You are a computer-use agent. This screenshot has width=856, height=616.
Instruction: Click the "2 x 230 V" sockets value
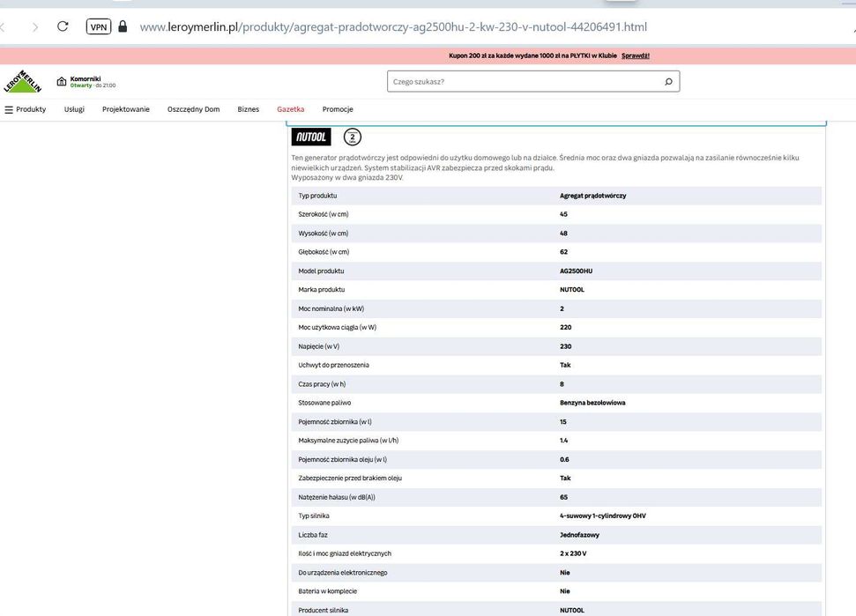point(573,553)
